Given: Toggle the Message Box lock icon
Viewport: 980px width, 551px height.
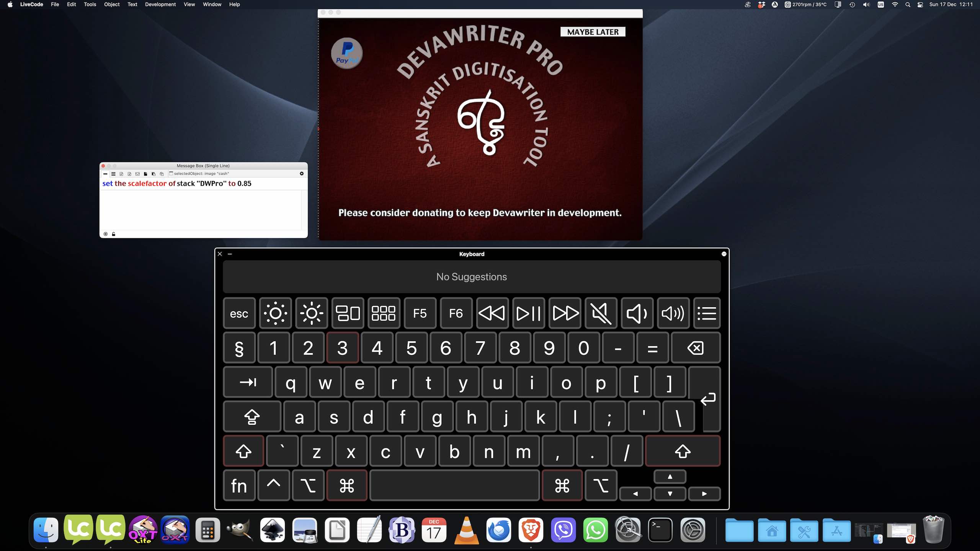Looking at the screenshot, I should tap(114, 234).
